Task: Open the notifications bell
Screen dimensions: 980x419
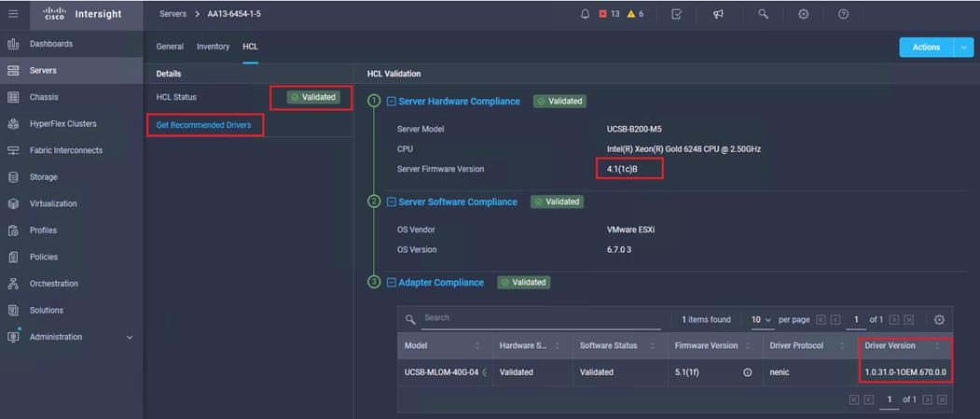Action: [x=585, y=14]
